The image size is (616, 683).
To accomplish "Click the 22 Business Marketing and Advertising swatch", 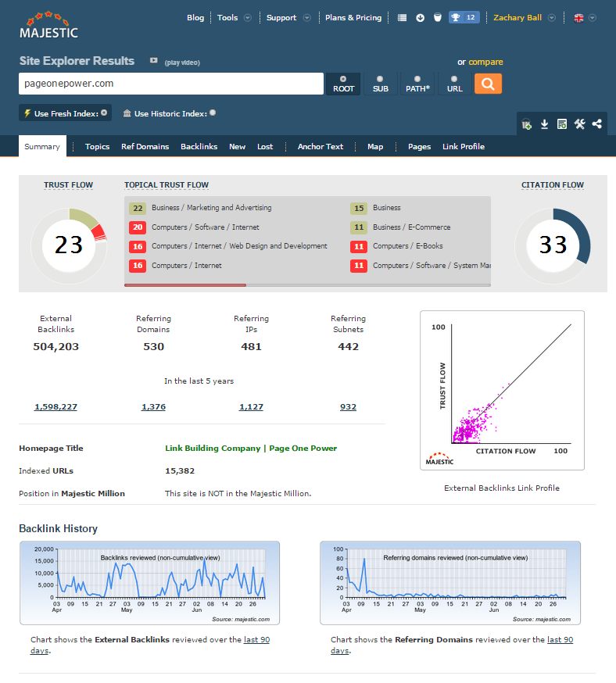I will click(x=138, y=208).
